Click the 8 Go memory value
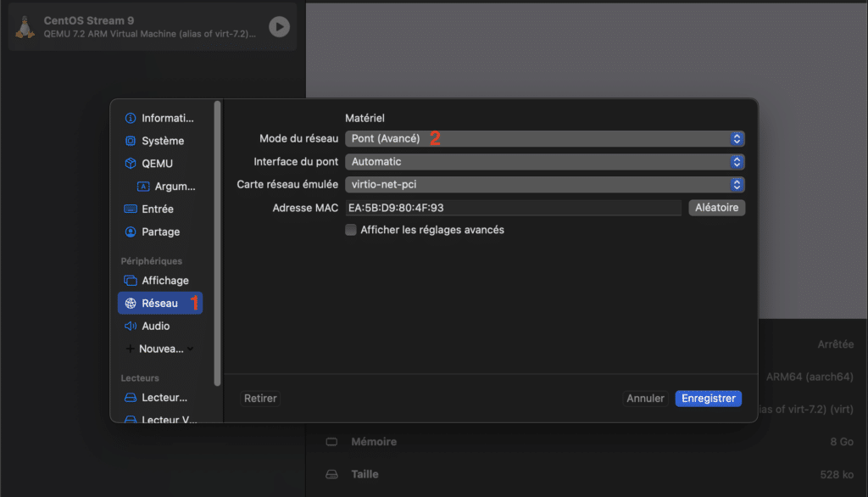The image size is (868, 497). [x=842, y=442]
